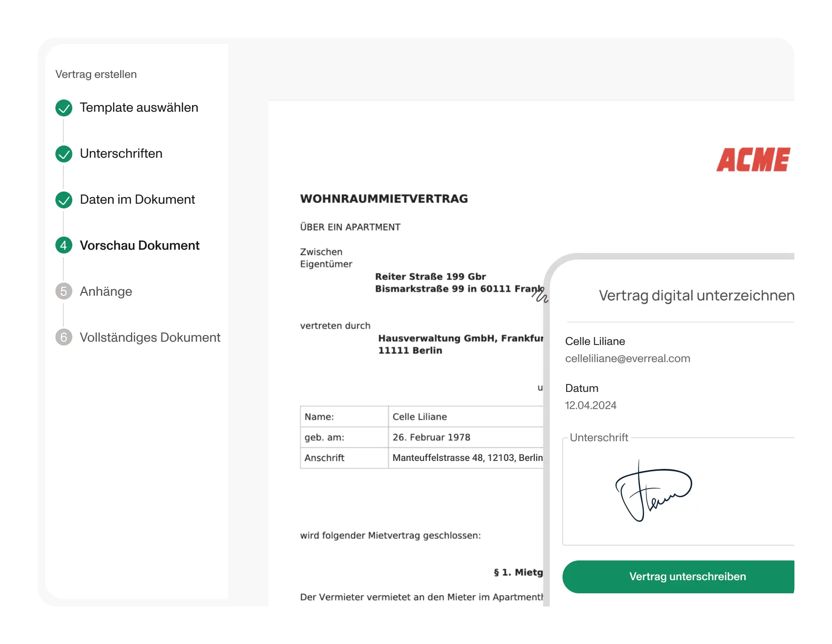
Task: Open the Anhänge step
Action: pyautogui.click(x=106, y=291)
